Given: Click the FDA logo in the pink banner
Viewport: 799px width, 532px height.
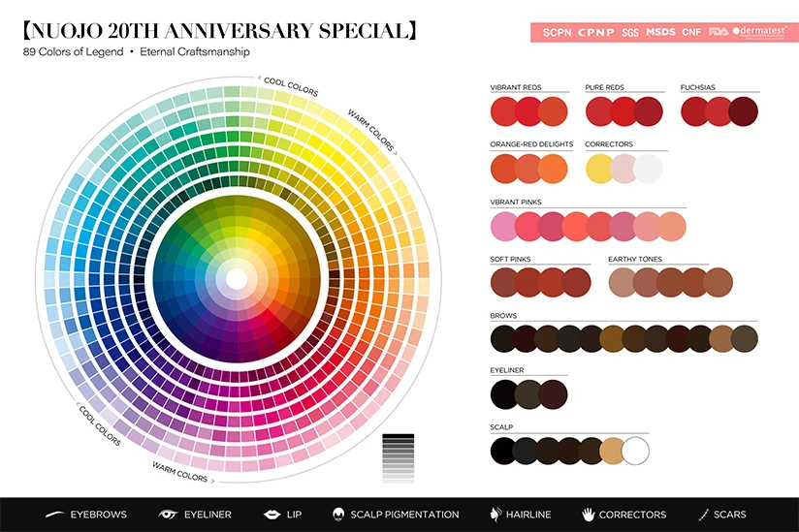Looking at the screenshot, I should tap(718, 32).
